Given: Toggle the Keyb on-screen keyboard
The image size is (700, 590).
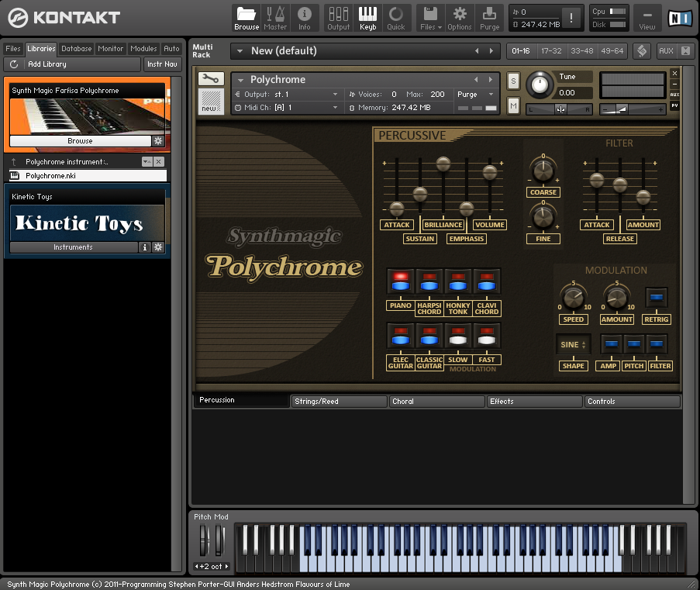Looking at the screenshot, I should pos(368,19).
